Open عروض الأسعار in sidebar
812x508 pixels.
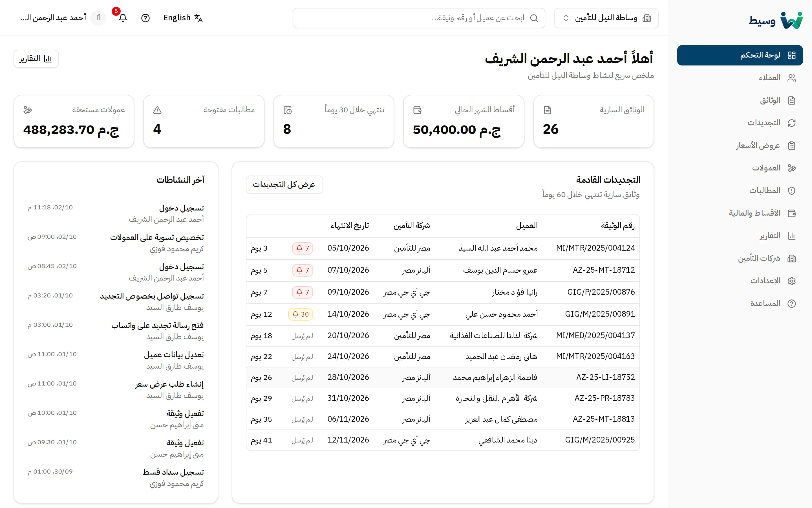click(x=740, y=145)
